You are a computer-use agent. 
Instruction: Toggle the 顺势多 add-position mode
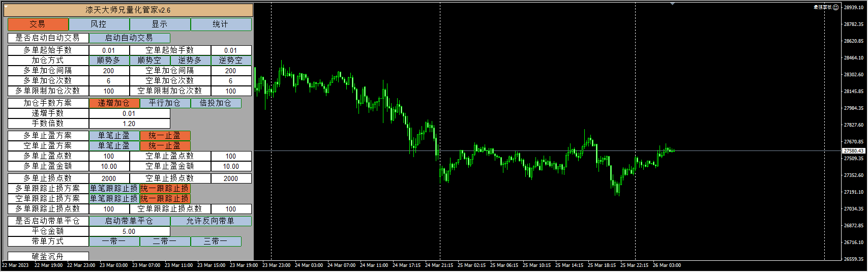coord(109,61)
